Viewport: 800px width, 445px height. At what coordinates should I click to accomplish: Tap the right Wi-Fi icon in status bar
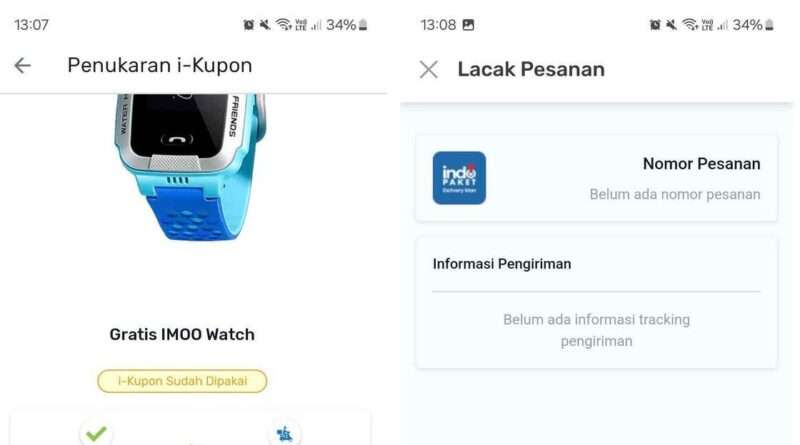pyautogui.click(x=690, y=24)
